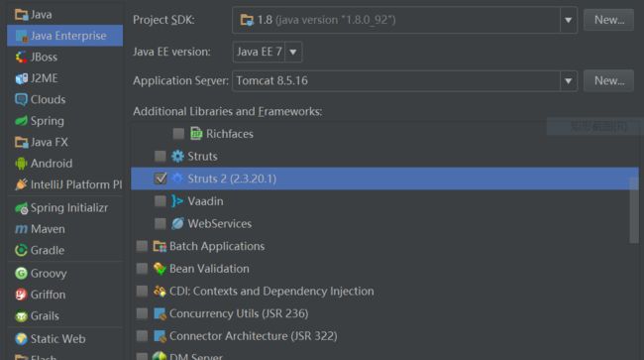Open the Project SDK dropdown arrow
The image size is (644, 360).
(x=568, y=20)
